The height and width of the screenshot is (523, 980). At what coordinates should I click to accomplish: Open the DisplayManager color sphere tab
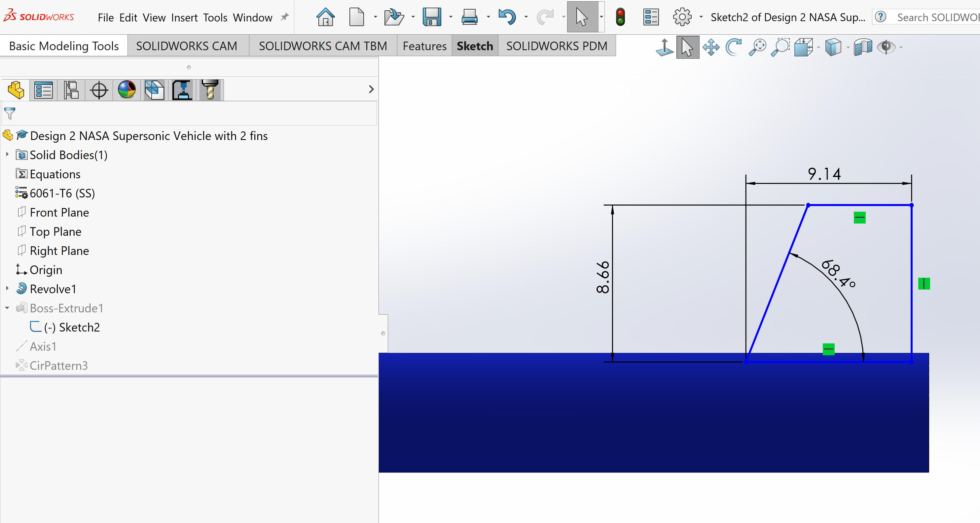(127, 90)
